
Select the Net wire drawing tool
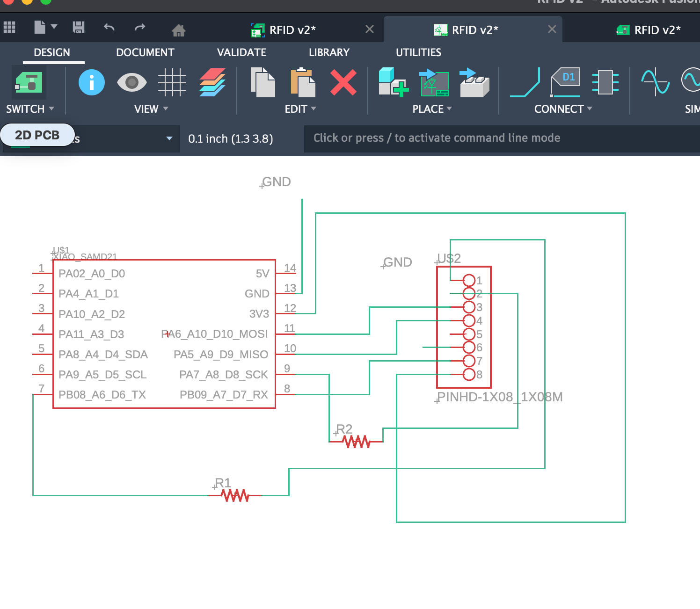[525, 83]
